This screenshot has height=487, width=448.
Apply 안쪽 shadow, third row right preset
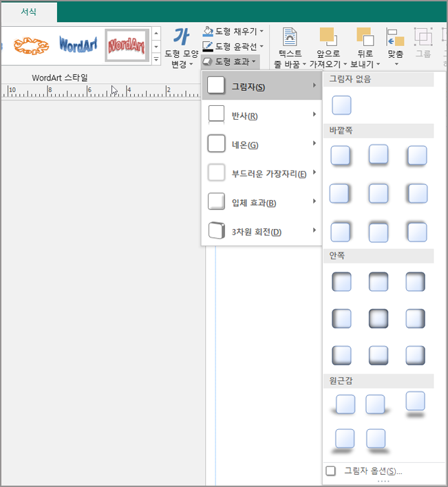pyautogui.click(x=416, y=356)
